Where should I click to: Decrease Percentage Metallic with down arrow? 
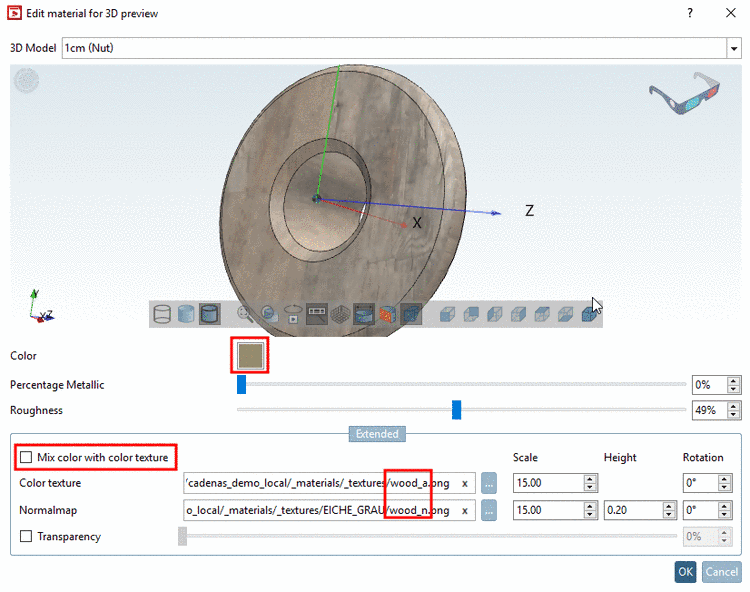point(733,388)
